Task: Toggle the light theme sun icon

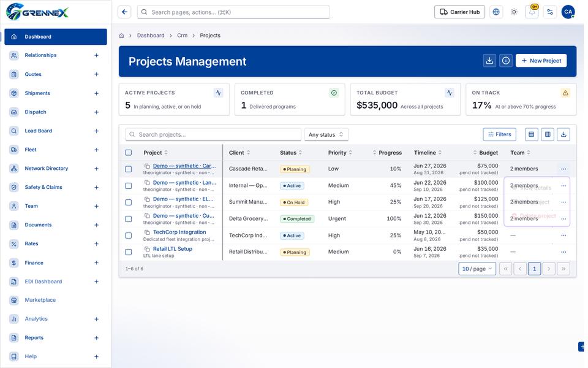Action: coord(514,12)
